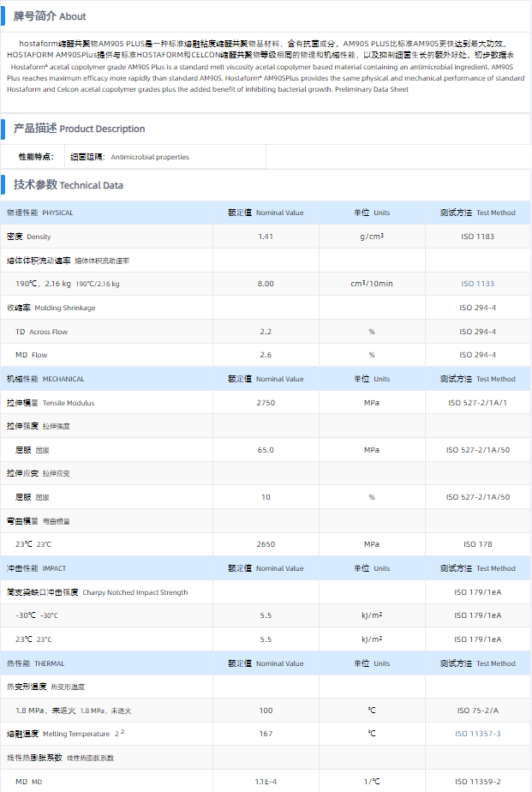
Task: Click the ISO 1133 test method link
Action: coord(477,284)
